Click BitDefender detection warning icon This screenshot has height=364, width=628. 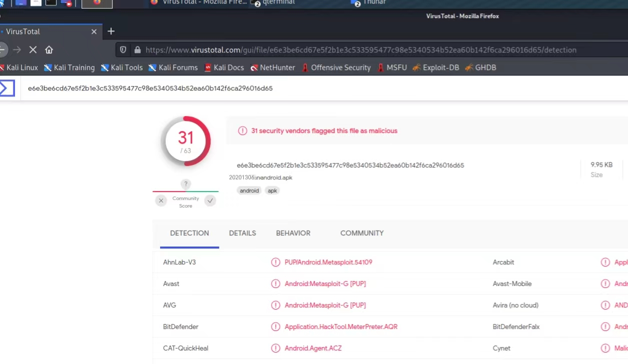[276, 326]
